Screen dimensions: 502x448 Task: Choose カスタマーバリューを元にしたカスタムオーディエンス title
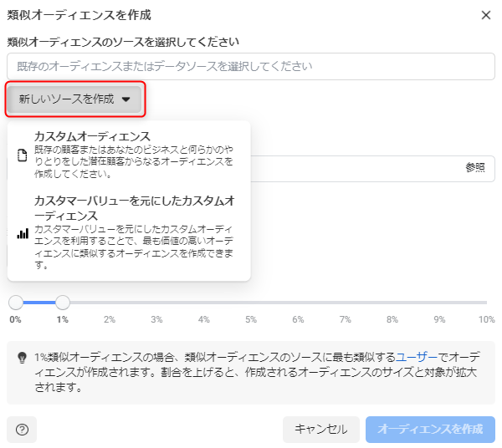tap(133, 208)
